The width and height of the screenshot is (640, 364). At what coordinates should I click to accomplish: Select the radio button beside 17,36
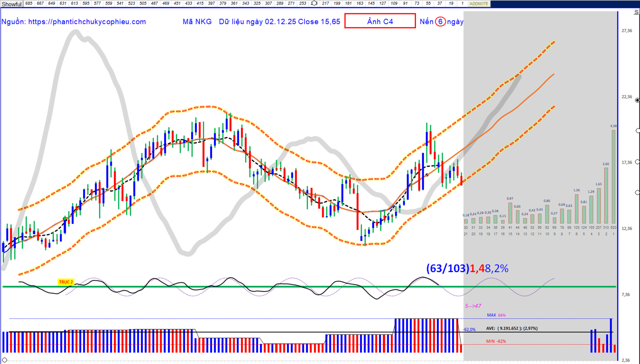tap(637, 162)
